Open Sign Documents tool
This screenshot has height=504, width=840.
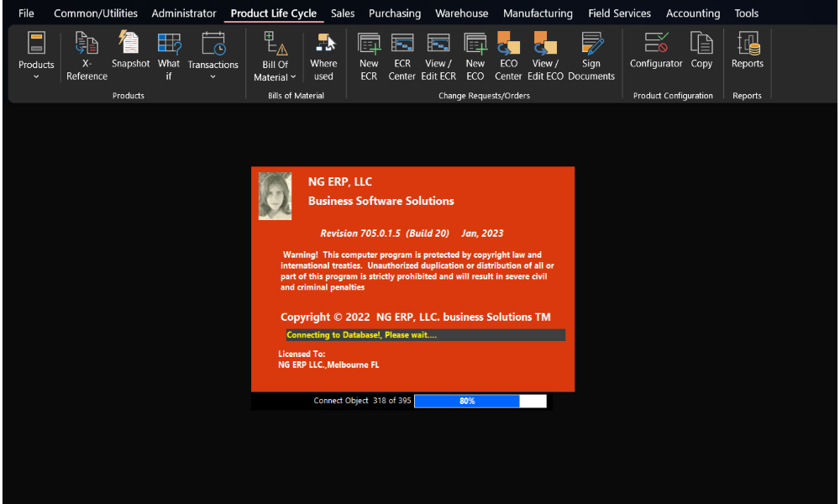(x=591, y=56)
